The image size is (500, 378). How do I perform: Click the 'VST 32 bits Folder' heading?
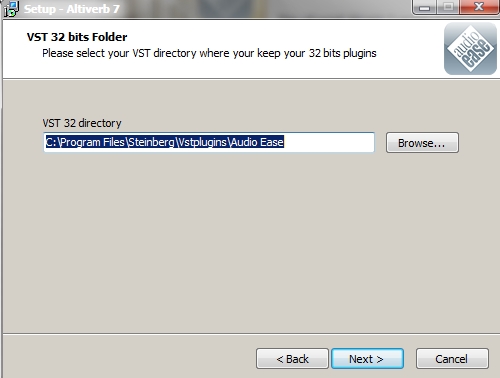(77, 37)
